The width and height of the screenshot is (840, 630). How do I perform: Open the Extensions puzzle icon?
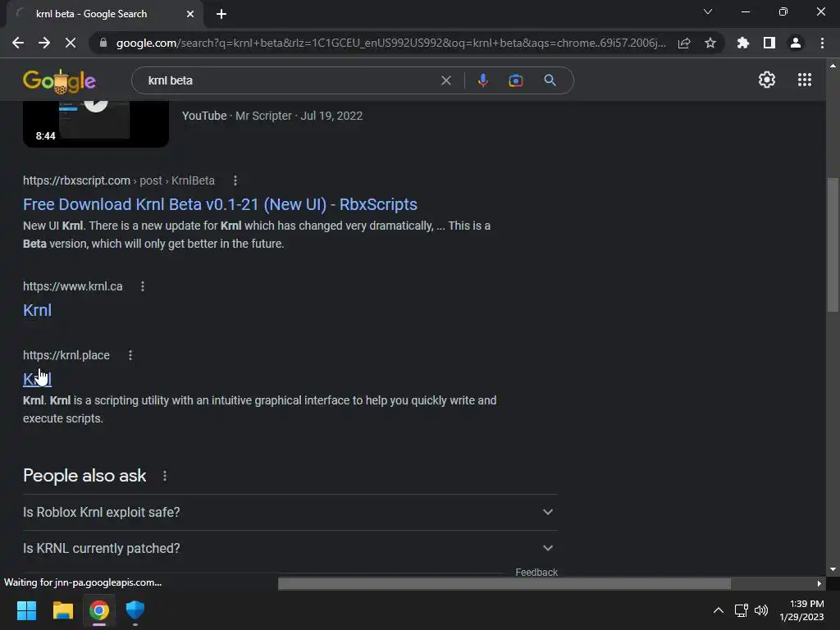pos(743,43)
